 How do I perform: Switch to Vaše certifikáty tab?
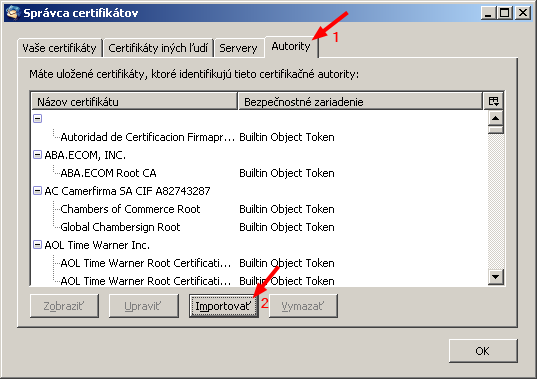tap(60, 48)
